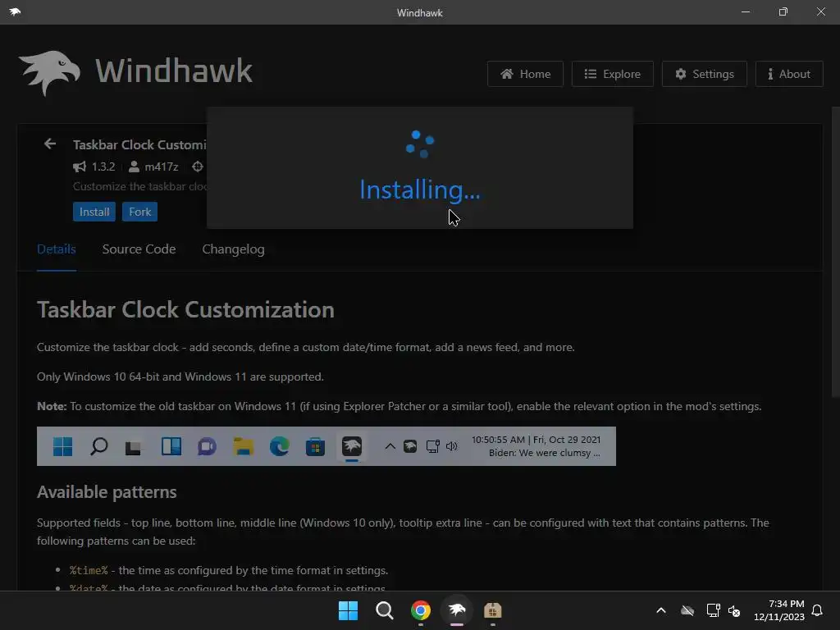The height and width of the screenshot is (630, 840).
Task: Click the Installing spinner indicator
Action: [420, 144]
